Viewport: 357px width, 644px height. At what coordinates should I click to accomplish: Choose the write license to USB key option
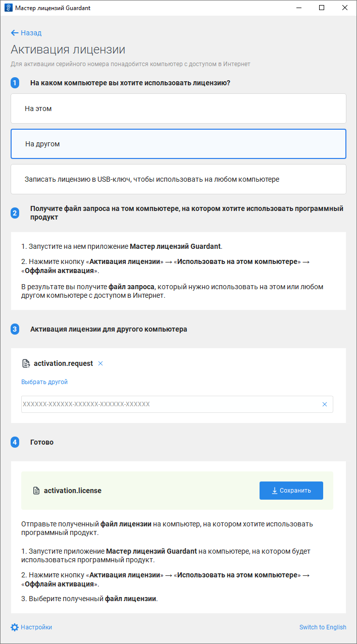click(x=178, y=179)
